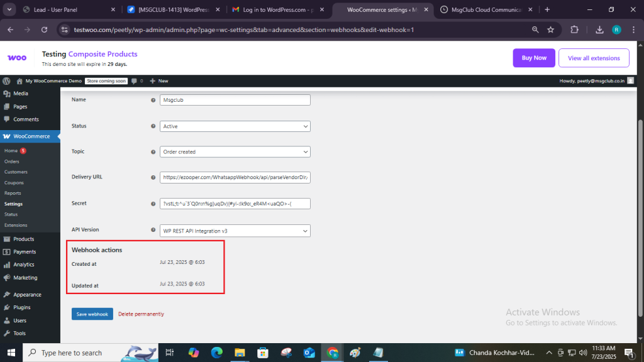Open WooCommerce Orders submenu
644x362 pixels.
click(11, 162)
